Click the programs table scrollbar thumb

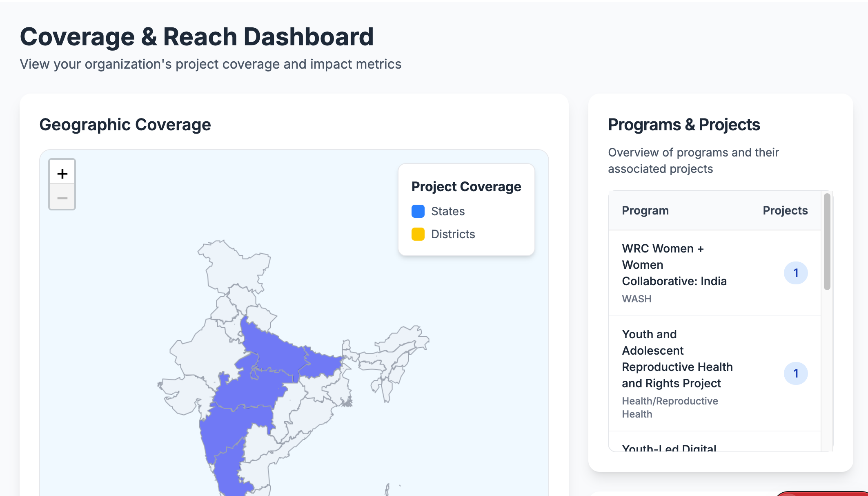tap(827, 241)
